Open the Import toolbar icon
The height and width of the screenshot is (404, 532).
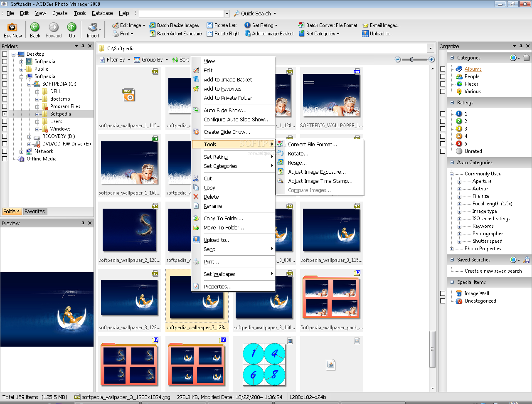coord(92,27)
